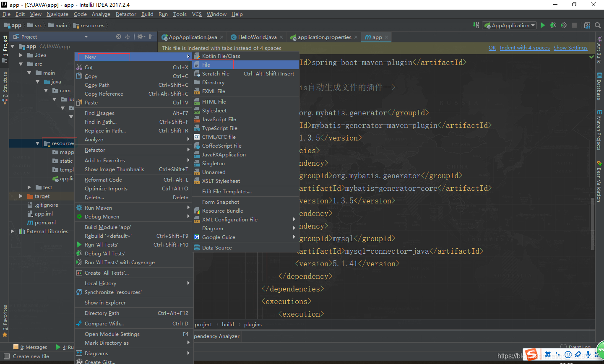Select .gitignore in the project tree
Screen dimensions: 604x364
tap(47, 205)
